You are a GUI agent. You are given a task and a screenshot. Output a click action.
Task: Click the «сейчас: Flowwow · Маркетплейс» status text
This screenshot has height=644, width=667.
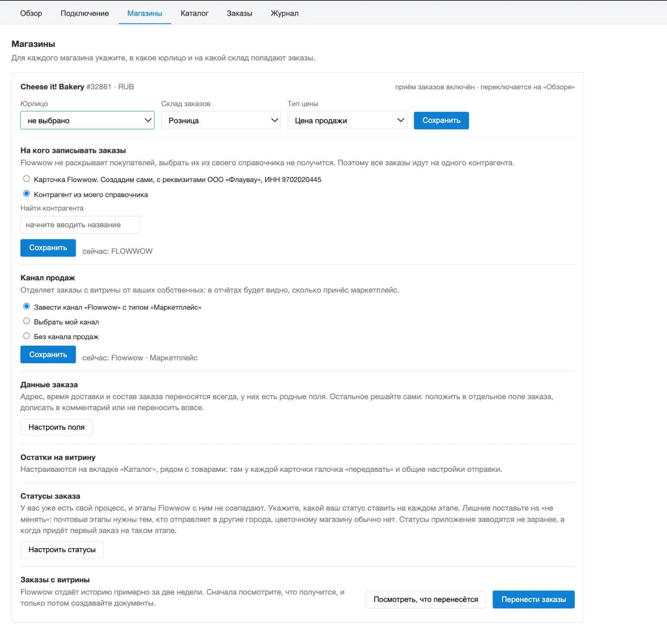[x=140, y=358]
